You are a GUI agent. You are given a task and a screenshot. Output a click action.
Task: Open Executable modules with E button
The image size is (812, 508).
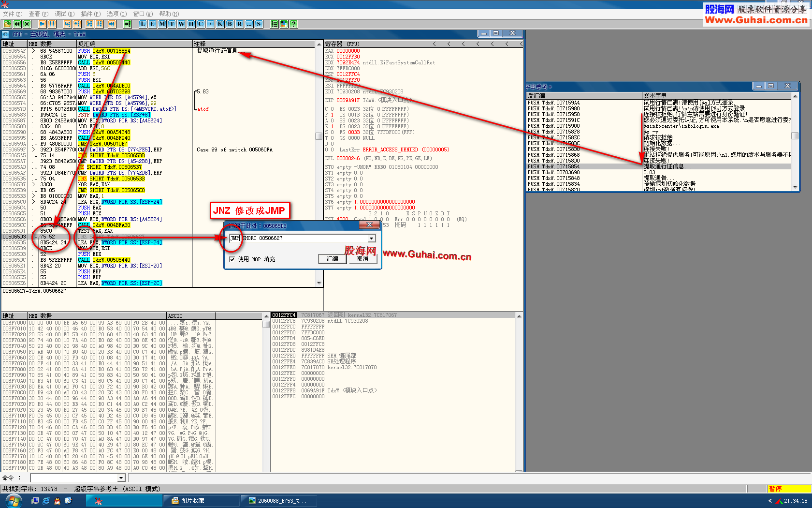pyautogui.click(x=153, y=24)
